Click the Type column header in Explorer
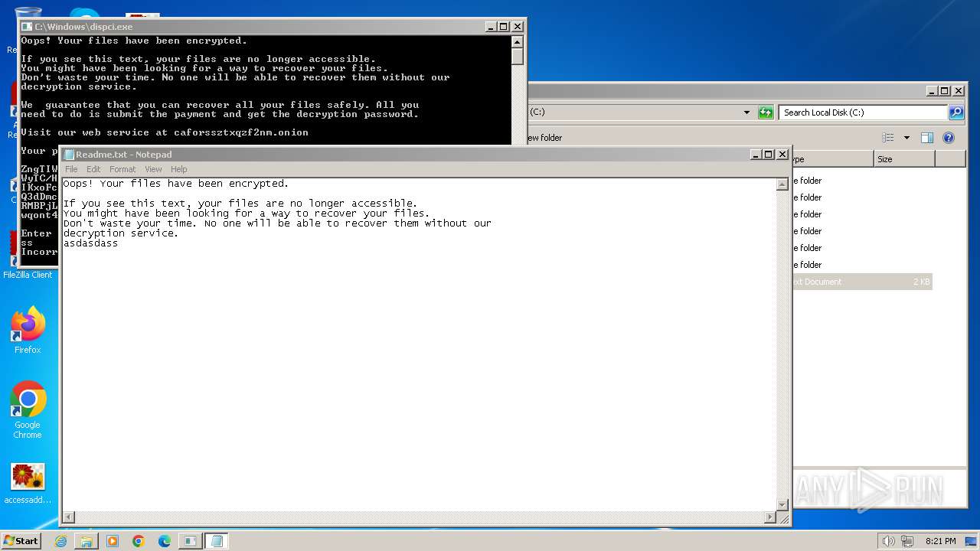 click(x=833, y=159)
